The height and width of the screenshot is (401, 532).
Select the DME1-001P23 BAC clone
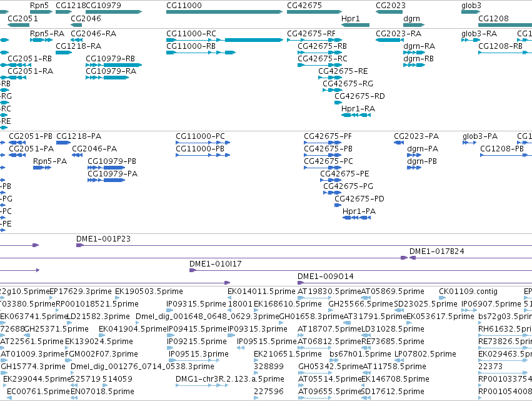click(x=304, y=245)
